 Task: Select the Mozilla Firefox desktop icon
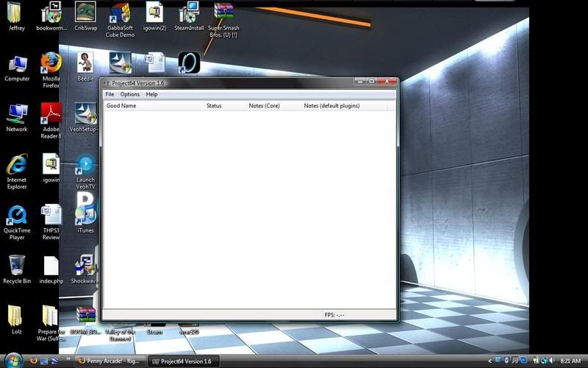point(51,64)
